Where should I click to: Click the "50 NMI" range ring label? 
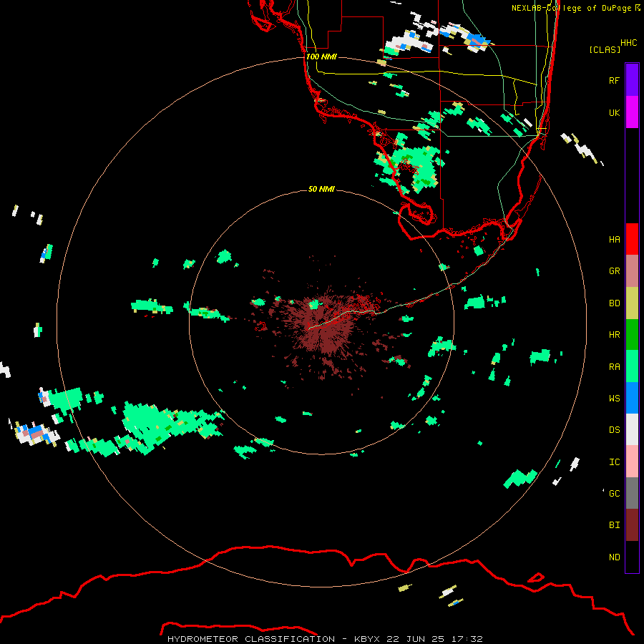[x=321, y=189]
